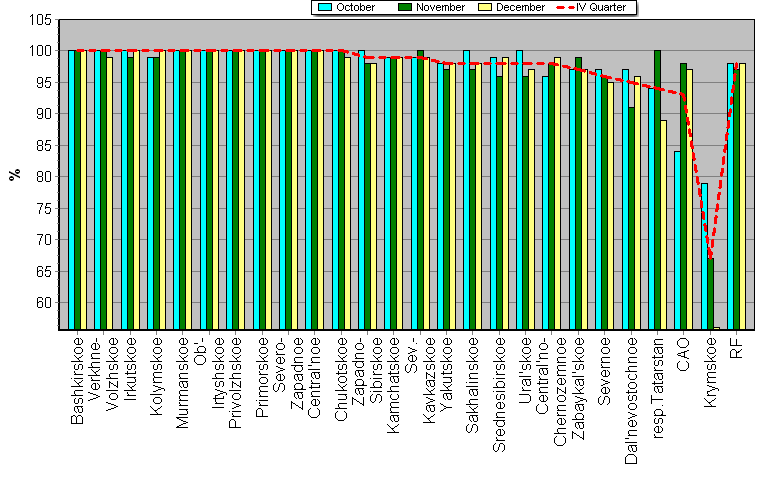The height and width of the screenshot is (479, 777).
Task: Click the Zapadno-Sibirskoe axis label
Action: (x=367, y=371)
